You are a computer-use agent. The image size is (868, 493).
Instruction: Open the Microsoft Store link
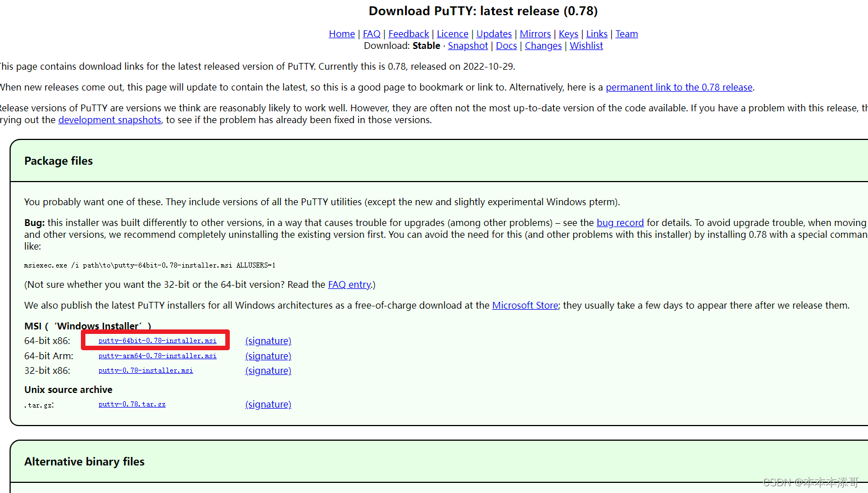point(525,305)
